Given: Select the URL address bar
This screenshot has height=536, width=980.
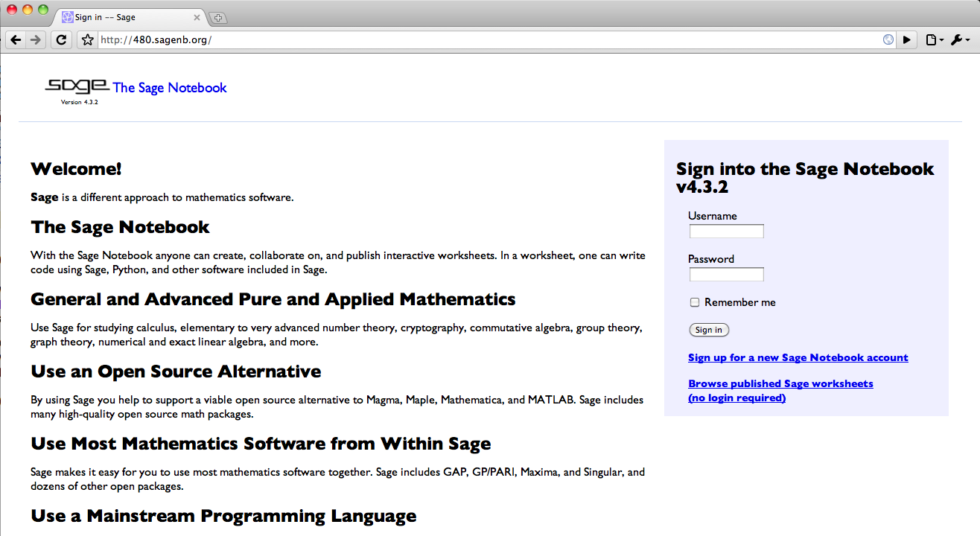Looking at the screenshot, I should [x=484, y=40].
